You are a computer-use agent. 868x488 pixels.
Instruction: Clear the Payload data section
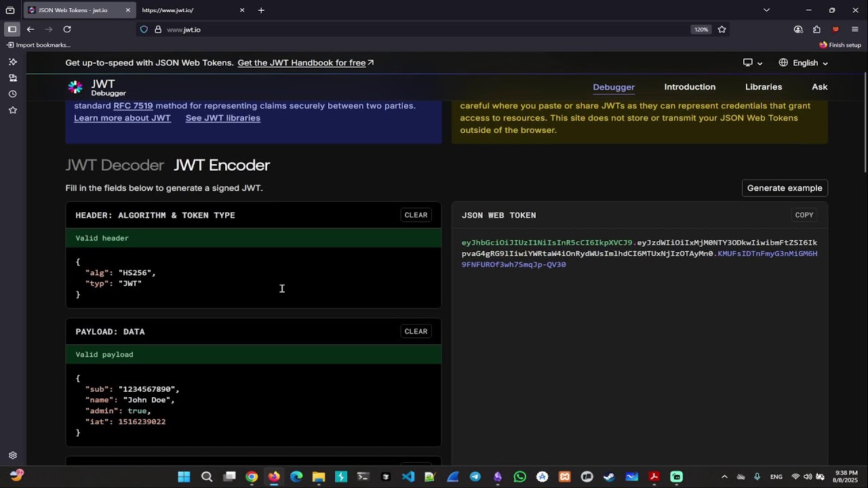(x=416, y=331)
